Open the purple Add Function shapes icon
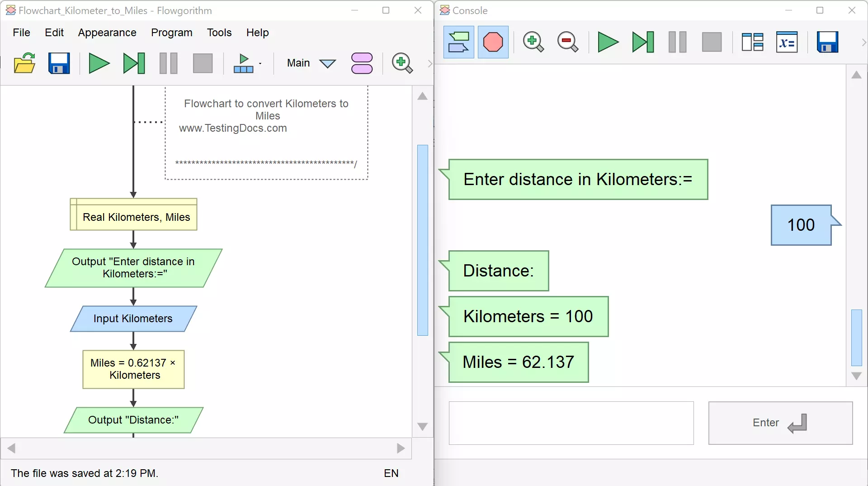 coord(362,63)
